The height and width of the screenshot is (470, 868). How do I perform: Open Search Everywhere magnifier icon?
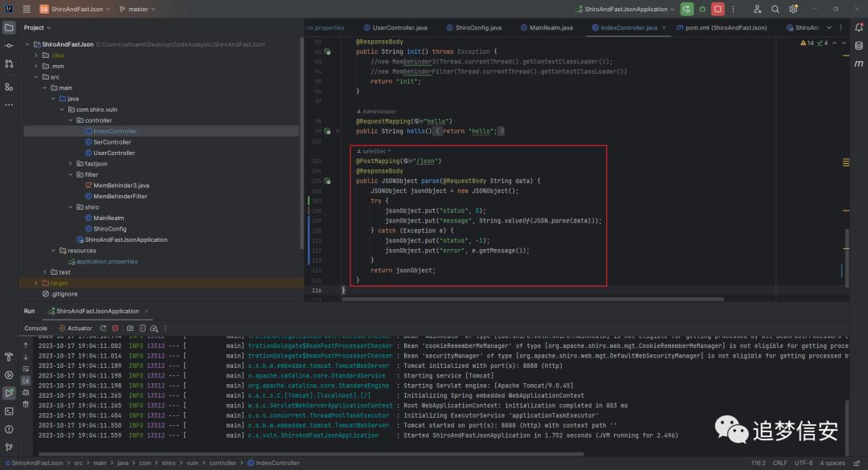tap(776, 9)
